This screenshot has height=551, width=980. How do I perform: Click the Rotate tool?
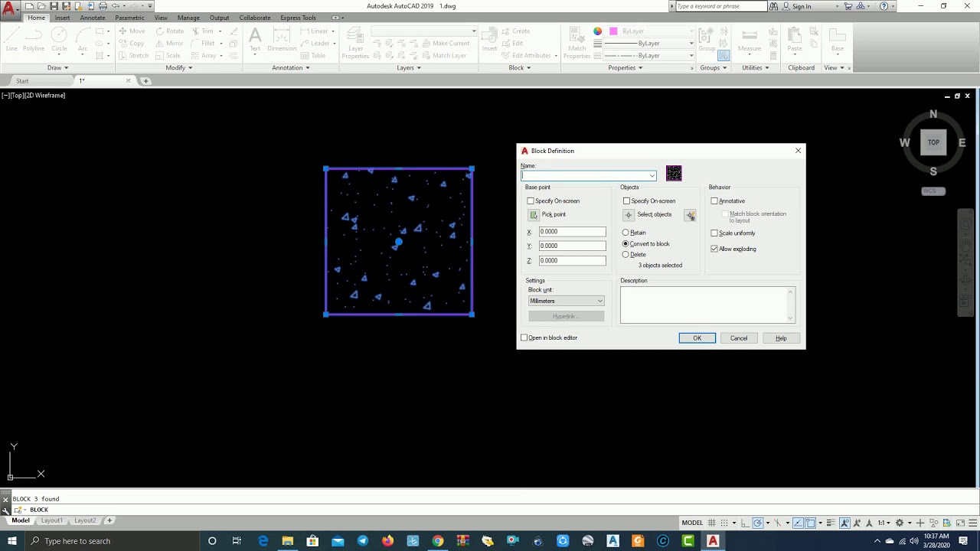tap(170, 31)
